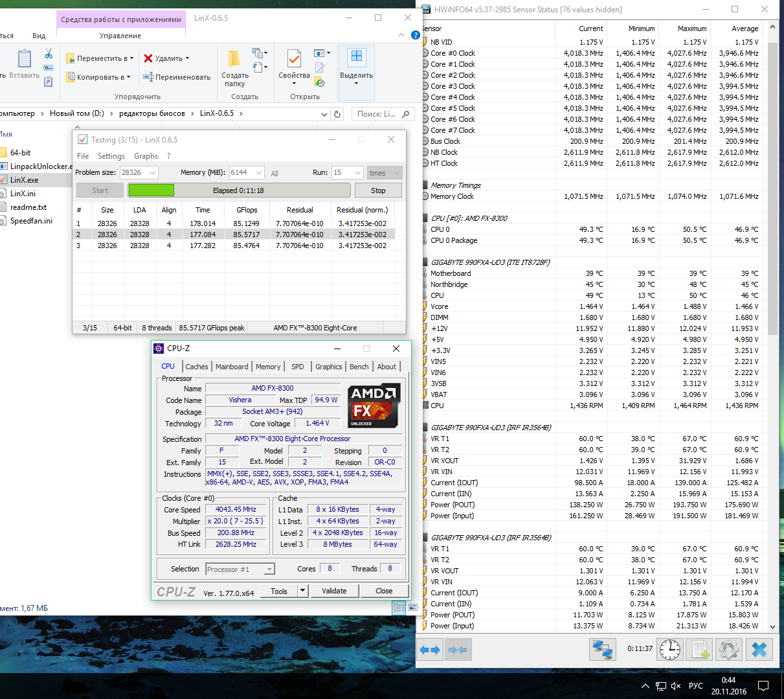The height and width of the screenshot is (699, 784).
Task: Select LinX.ini in Explorer file list
Action: point(23,194)
